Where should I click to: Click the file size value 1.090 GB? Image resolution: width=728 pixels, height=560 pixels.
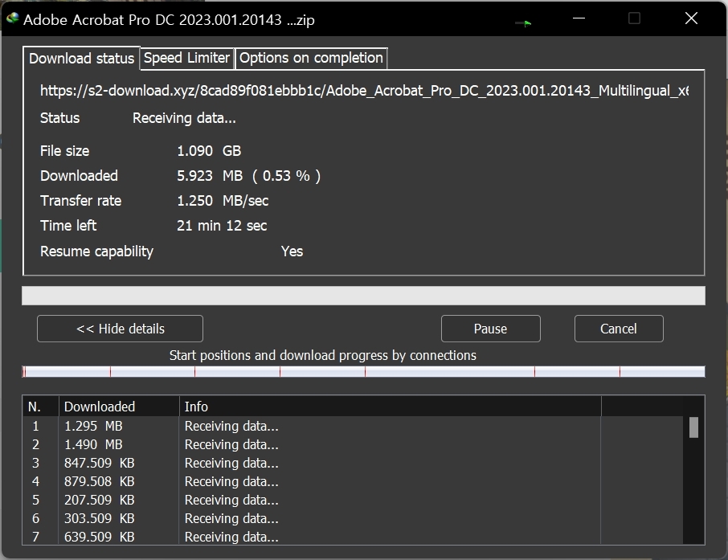(x=209, y=151)
